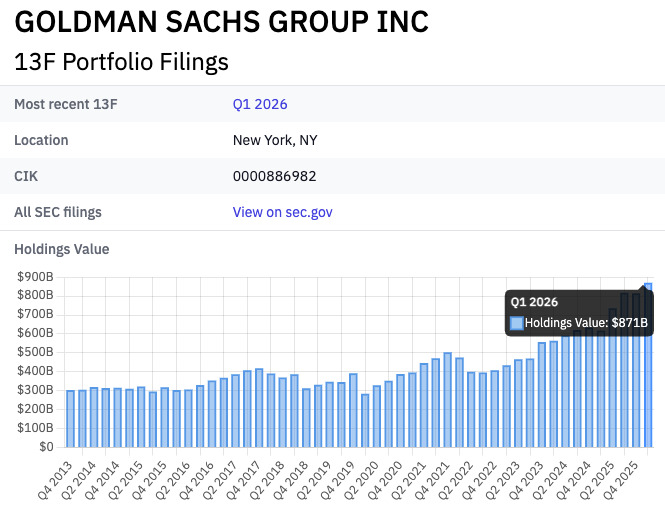665x515 pixels.
Task: Click the Q2 2024 x-axis label
Action: [x=550, y=480]
